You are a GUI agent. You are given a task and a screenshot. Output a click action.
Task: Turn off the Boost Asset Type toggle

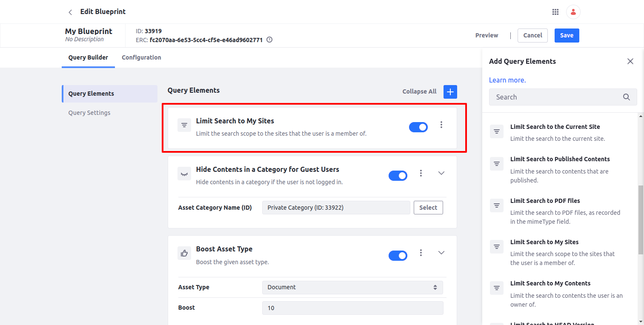tap(398, 255)
